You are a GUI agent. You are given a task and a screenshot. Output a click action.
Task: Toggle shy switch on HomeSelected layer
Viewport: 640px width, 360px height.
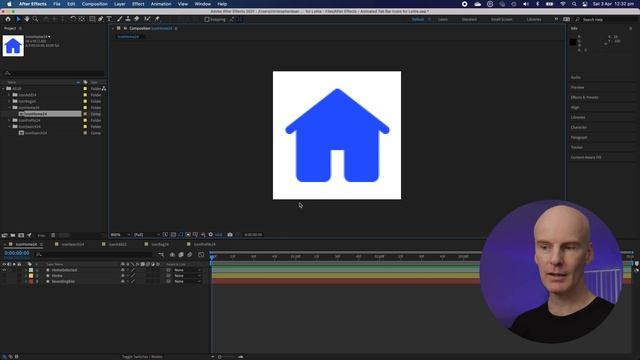coord(123,270)
